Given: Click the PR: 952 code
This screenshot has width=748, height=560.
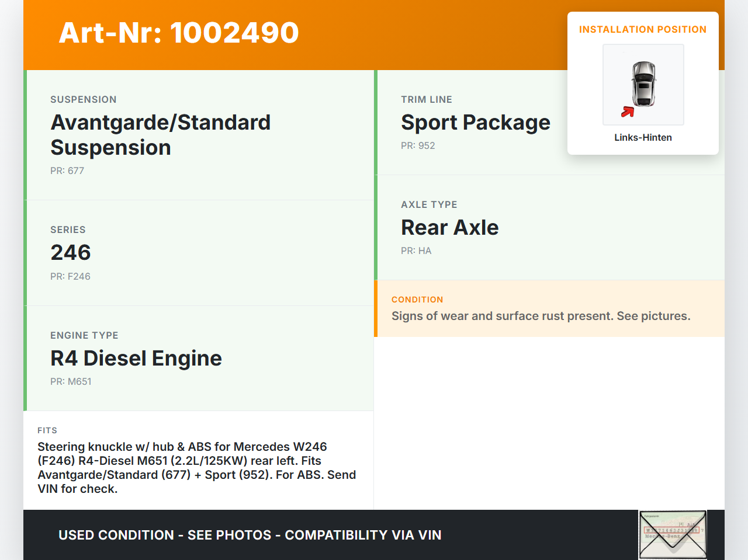Looking at the screenshot, I should coord(418,145).
